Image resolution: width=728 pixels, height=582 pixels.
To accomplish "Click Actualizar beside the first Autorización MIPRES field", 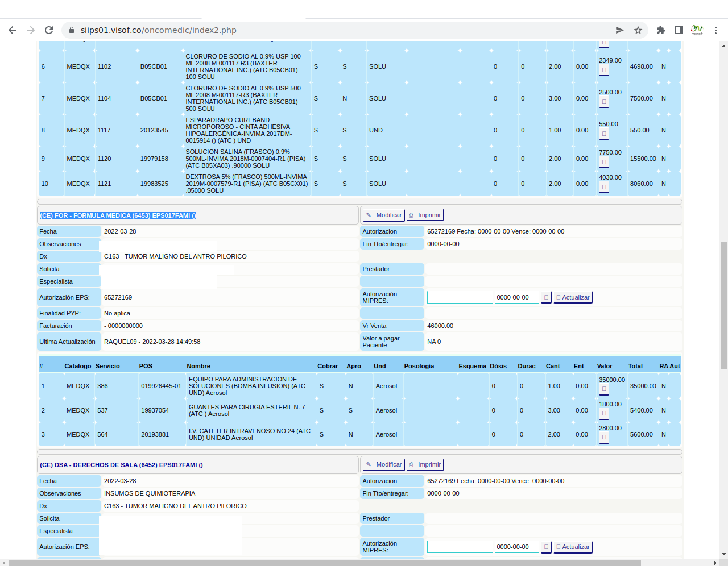I will pyautogui.click(x=573, y=297).
